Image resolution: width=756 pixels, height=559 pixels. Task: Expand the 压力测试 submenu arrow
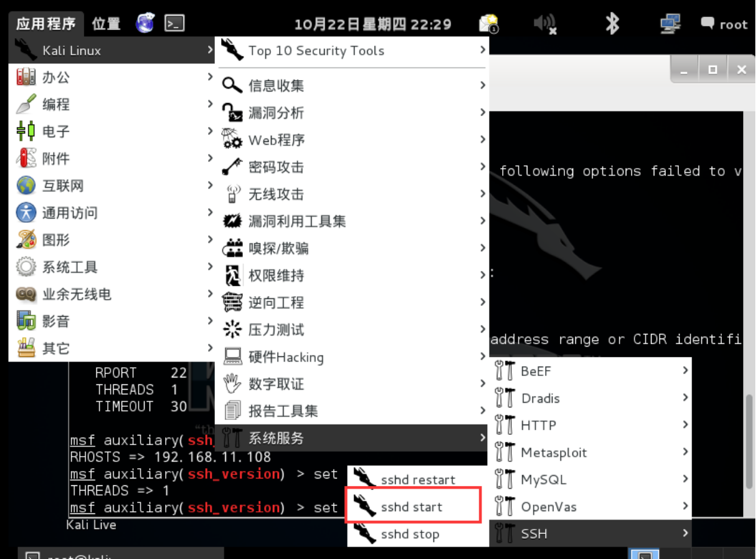[x=482, y=329]
